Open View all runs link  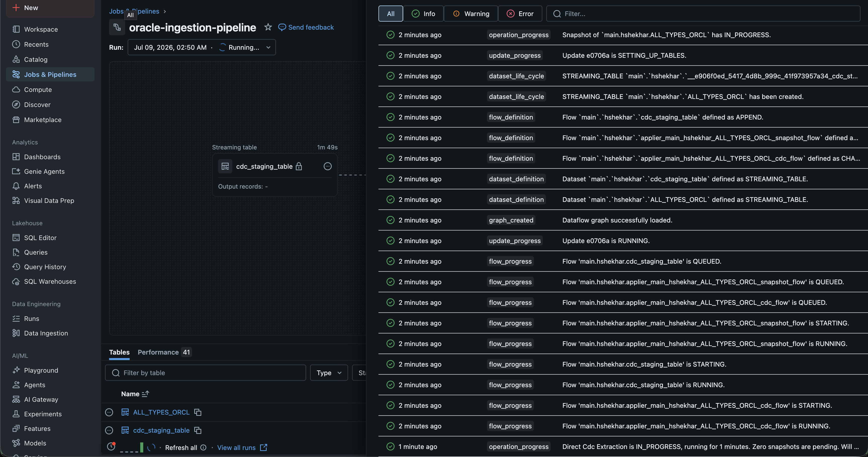click(242, 447)
